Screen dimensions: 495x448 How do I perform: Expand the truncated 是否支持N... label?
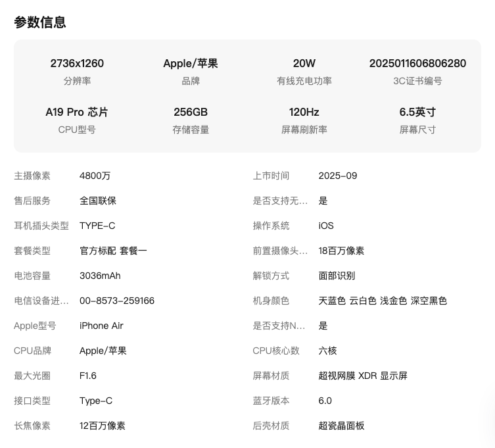pyautogui.click(x=280, y=326)
